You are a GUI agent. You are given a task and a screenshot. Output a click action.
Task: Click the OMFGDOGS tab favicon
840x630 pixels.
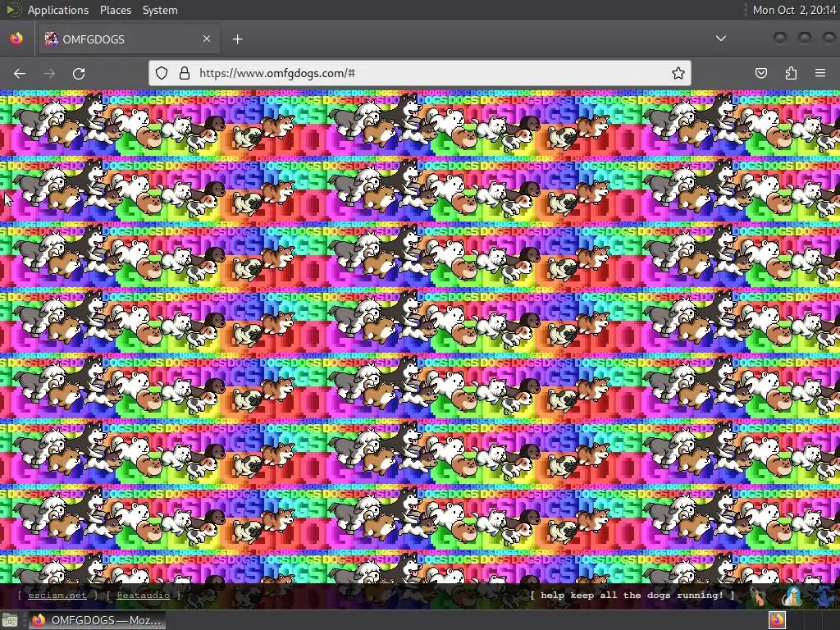point(52,39)
